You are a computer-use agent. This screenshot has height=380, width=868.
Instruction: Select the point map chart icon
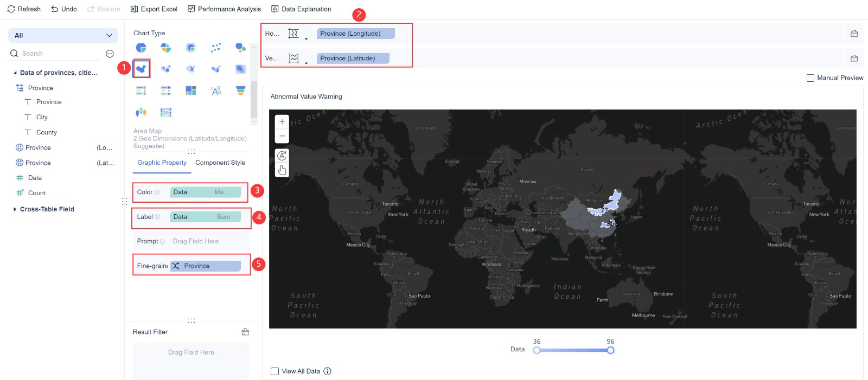(x=166, y=69)
